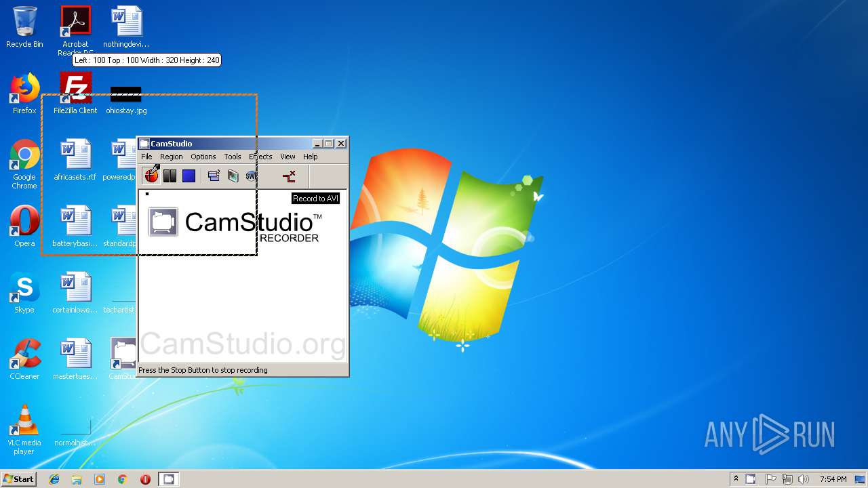
Task: Launch Internet Explorer from the taskbar
Action: pyautogui.click(x=54, y=479)
